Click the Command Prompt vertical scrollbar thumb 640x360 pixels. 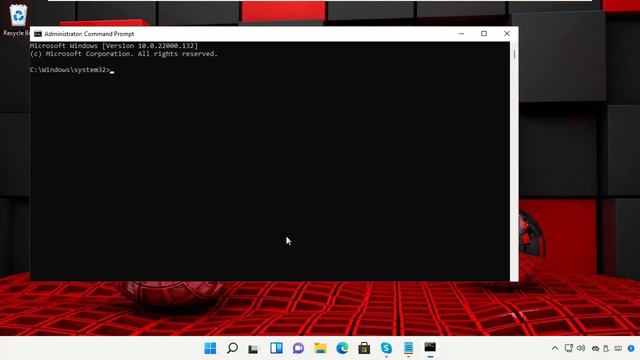tap(514, 54)
